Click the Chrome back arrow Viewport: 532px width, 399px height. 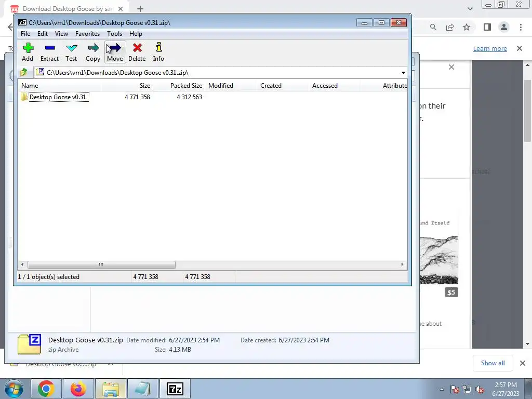click(10, 27)
